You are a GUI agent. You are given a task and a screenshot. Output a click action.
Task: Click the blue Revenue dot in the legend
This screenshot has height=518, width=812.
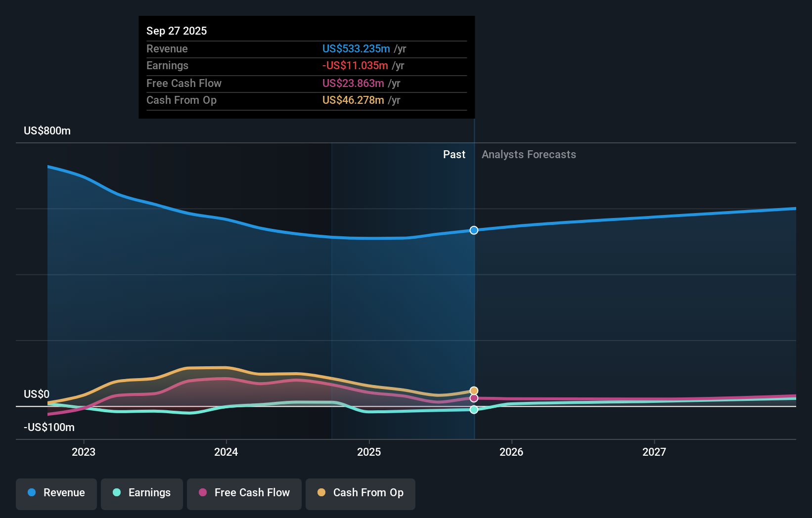(32, 493)
